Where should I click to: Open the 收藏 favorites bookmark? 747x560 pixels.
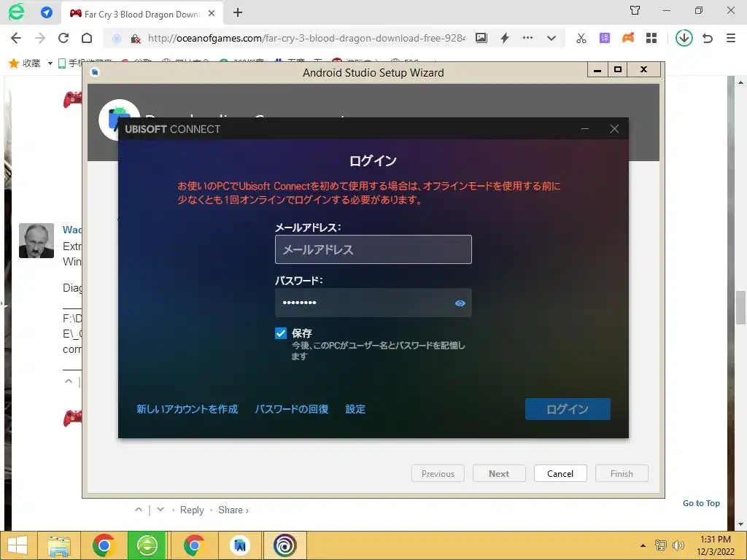tap(26, 63)
